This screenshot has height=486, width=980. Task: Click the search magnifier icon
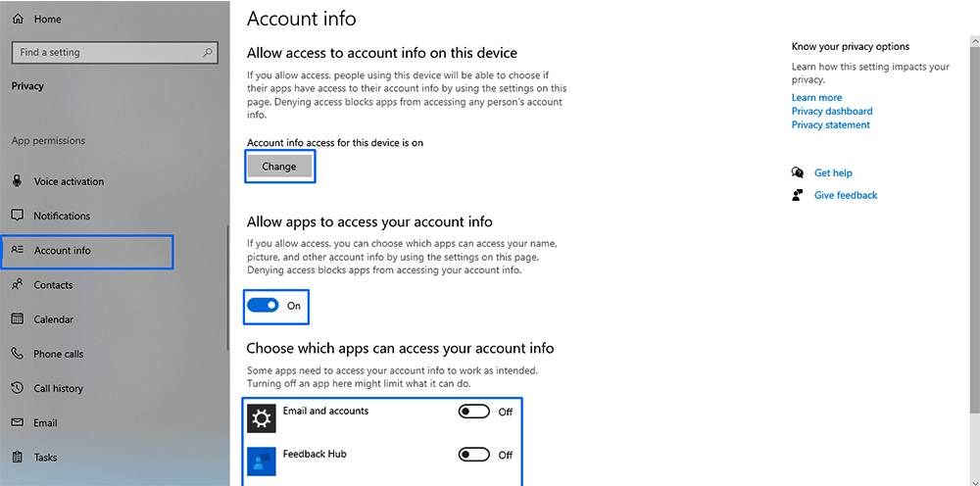[x=208, y=53]
